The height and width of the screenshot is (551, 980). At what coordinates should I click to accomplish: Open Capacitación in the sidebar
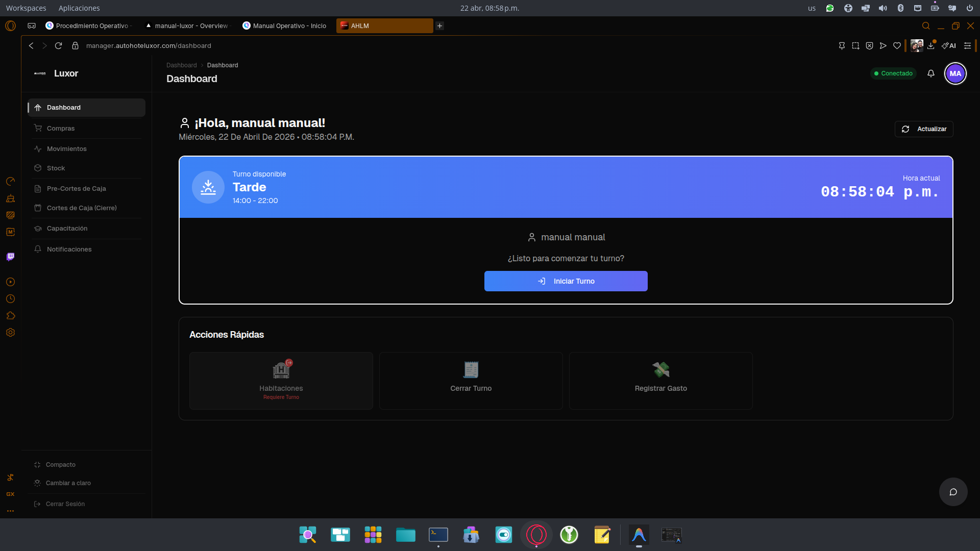(86, 228)
